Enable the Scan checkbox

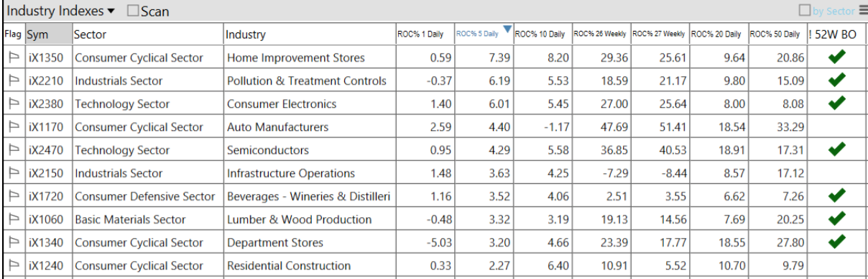pyautogui.click(x=133, y=11)
